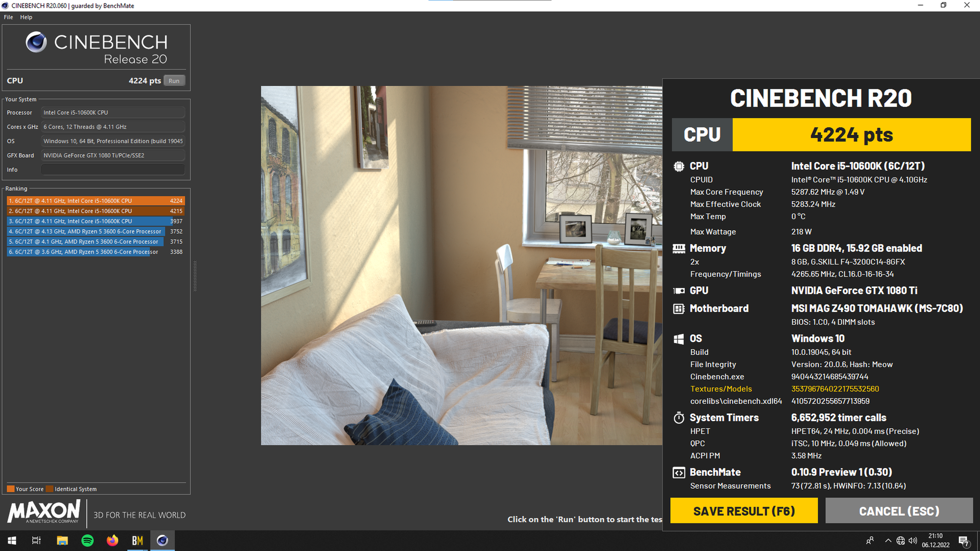Image resolution: width=980 pixels, height=551 pixels.
Task: Click SAVE RESULT (F6) button
Action: (744, 511)
